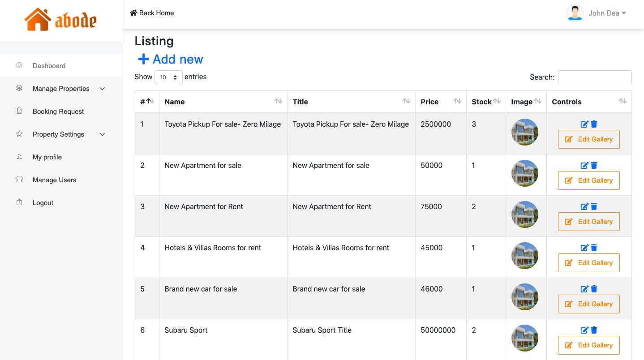Click the John Dea avatar picture
This screenshot has width=644, height=360.
pyautogui.click(x=575, y=13)
